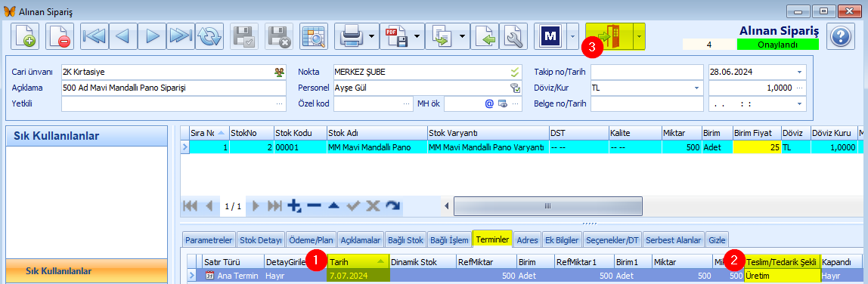Viewport: 868px width, 284px height.
Task: Click into the Açıklama description field
Action: click(x=174, y=88)
